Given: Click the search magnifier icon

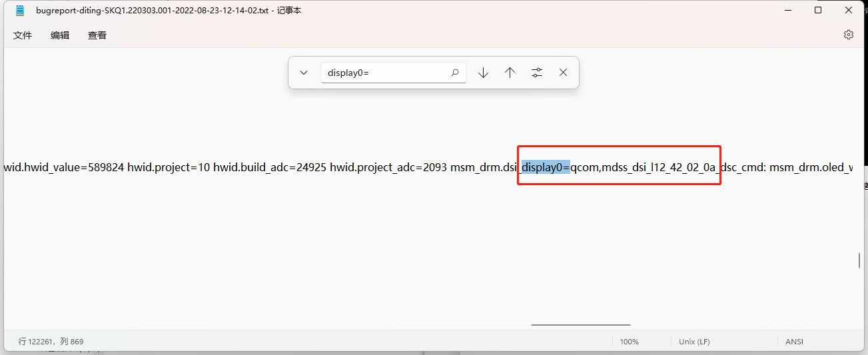Looking at the screenshot, I should 455,73.
